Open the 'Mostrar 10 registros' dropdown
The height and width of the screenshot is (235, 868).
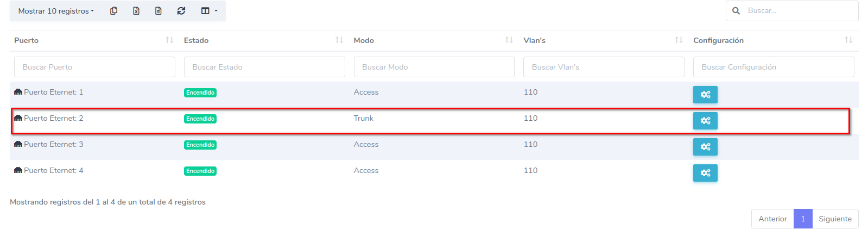[56, 11]
